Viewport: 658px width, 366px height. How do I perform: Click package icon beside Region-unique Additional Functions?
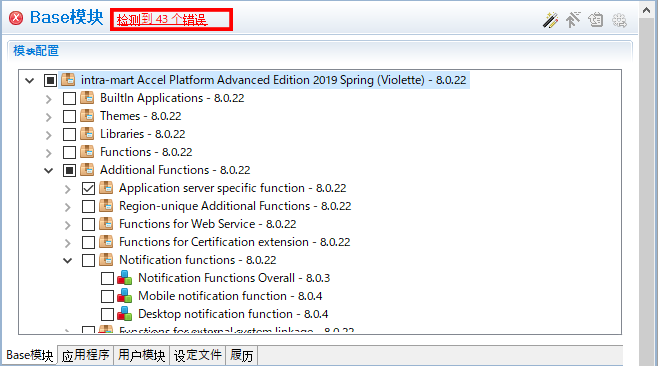[x=106, y=206]
